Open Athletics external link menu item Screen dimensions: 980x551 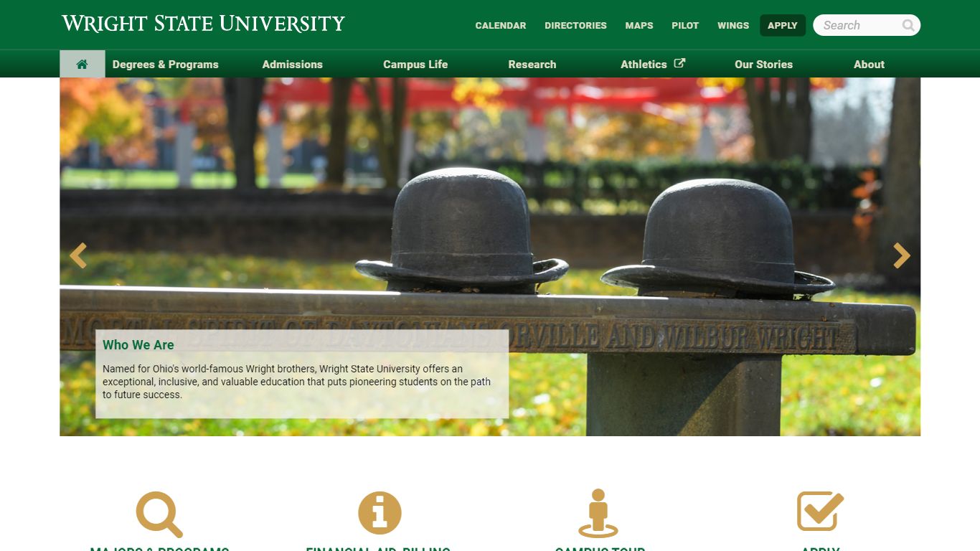tap(653, 64)
